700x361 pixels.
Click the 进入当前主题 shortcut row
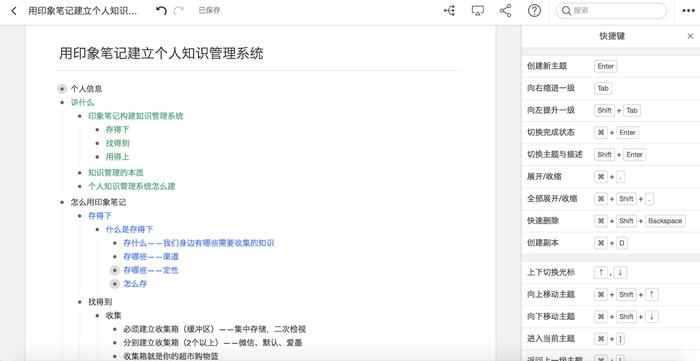click(611, 339)
